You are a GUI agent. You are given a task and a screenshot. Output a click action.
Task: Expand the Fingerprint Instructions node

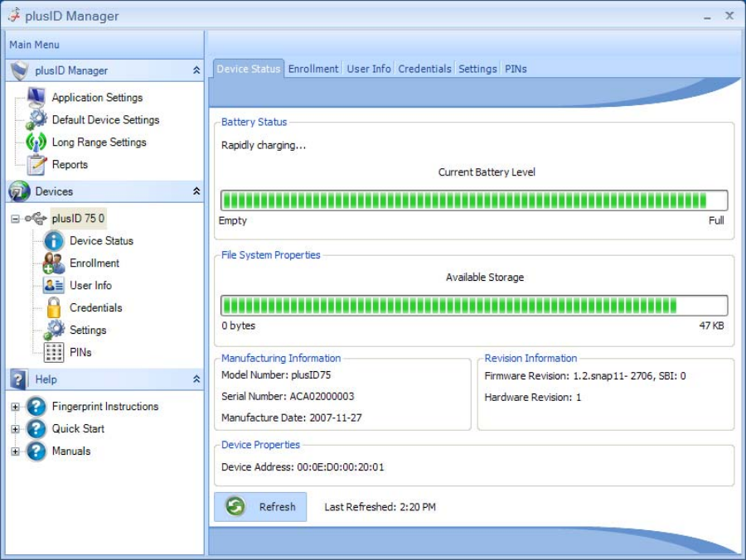pos(15,407)
